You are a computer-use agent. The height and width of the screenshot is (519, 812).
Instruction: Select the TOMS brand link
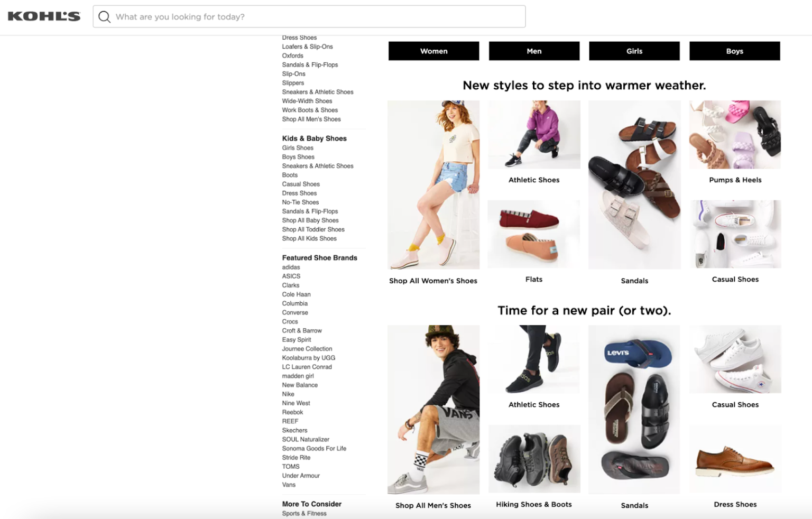291,467
